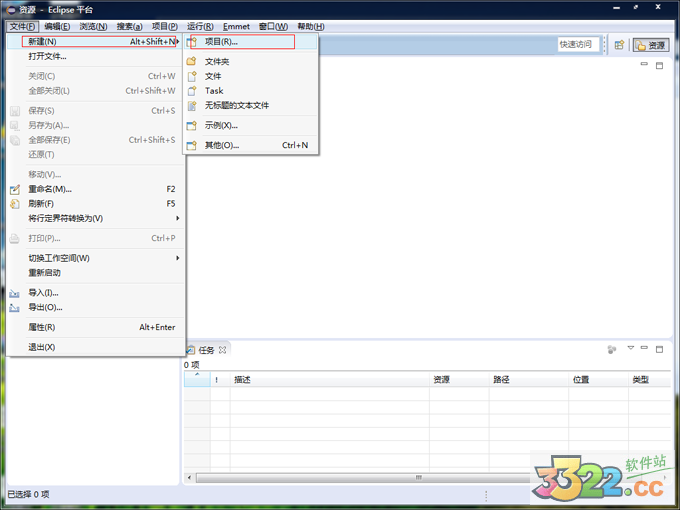The width and height of the screenshot is (680, 510).
Task: Sort tasks by the 描述 column header
Action: [330, 379]
